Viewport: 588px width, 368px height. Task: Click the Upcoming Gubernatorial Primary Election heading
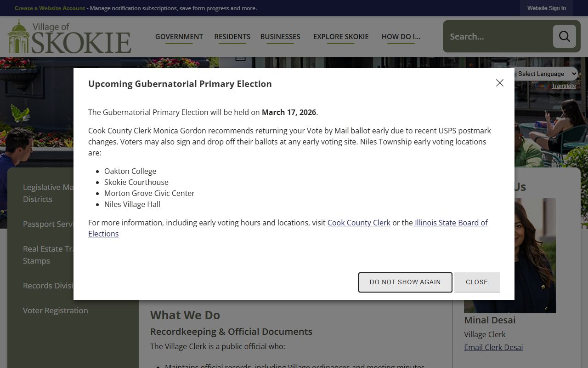pos(180,84)
